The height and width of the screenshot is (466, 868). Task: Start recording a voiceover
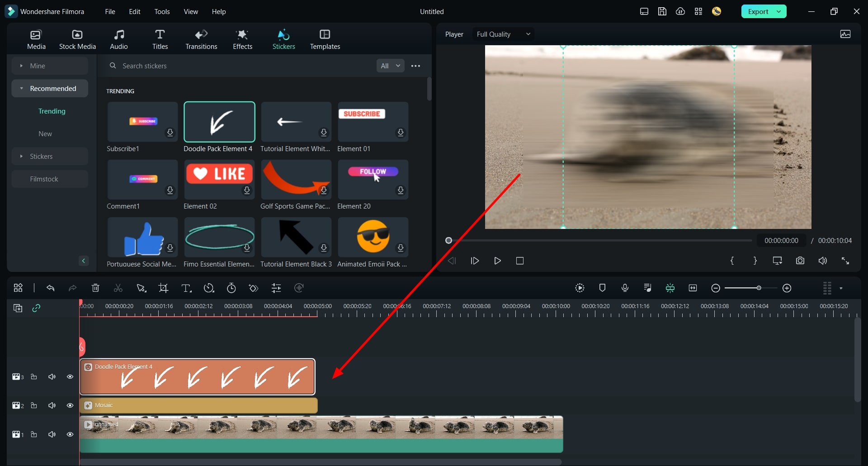(624, 288)
